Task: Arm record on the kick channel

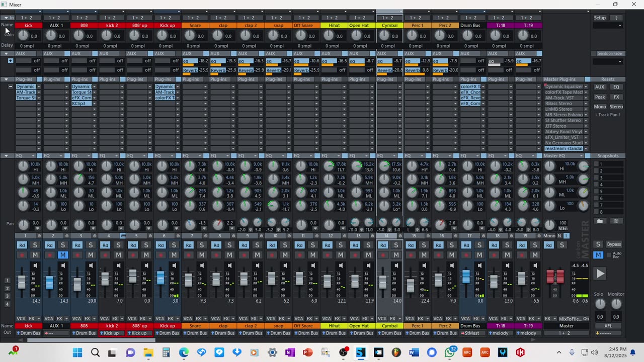Action: [x=22, y=255]
